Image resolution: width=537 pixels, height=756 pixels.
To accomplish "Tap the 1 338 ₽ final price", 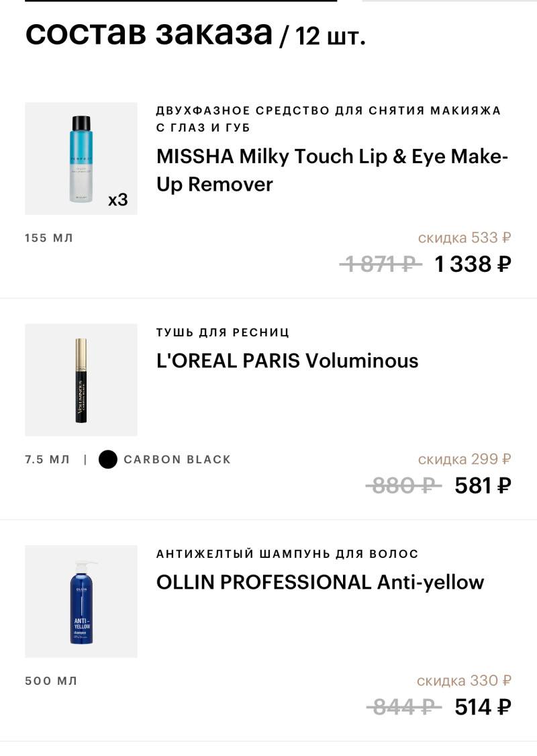I will 473,264.
